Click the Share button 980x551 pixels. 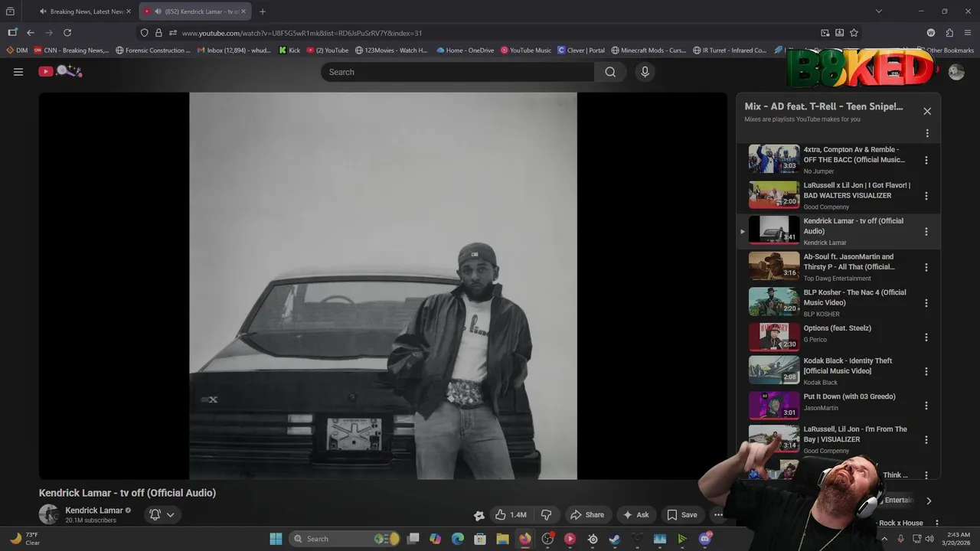[588, 515]
